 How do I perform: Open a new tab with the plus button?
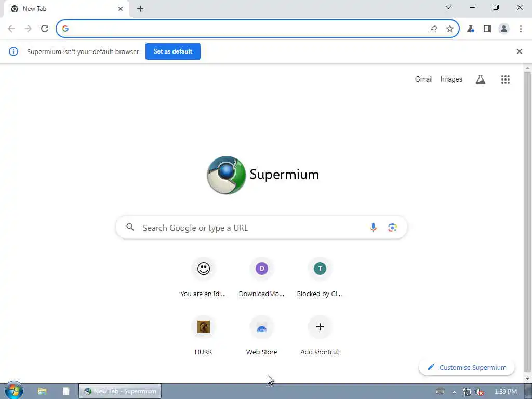[140, 9]
